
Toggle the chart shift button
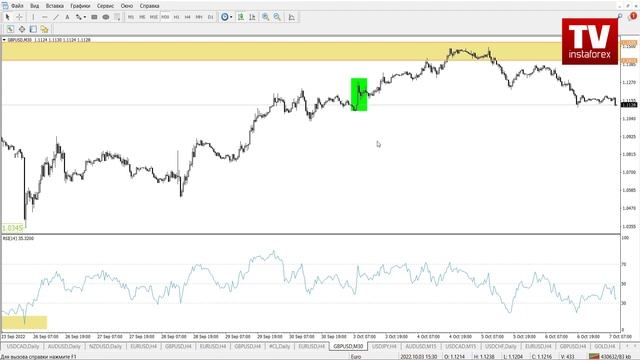pyautogui.click(x=252, y=17)
